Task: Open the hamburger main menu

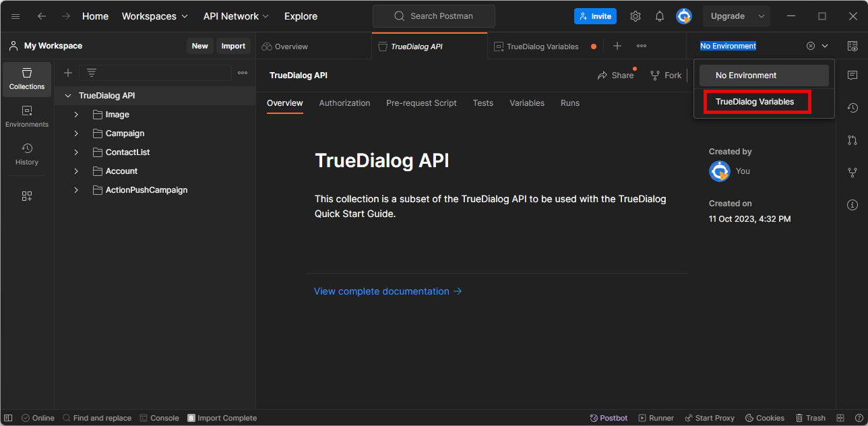Action: pyautogui.click(x=15, y=16)
